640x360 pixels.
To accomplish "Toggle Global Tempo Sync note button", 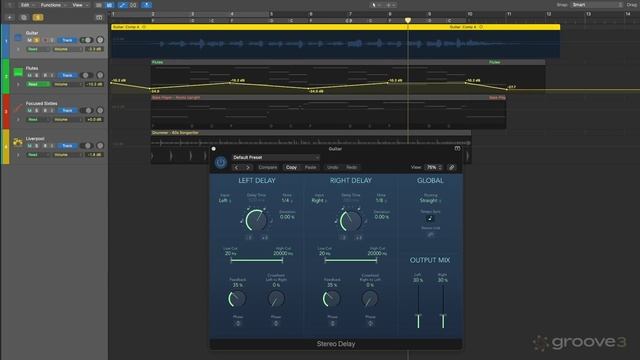I will [430, 219].
